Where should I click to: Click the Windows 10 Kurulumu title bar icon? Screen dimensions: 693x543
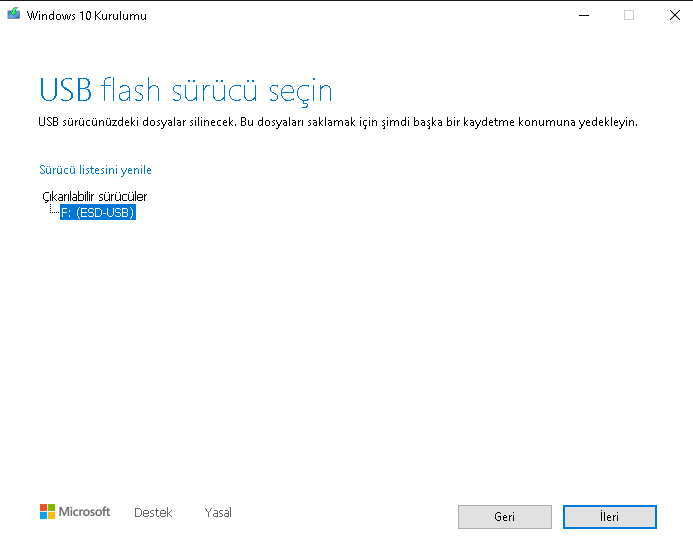(x=14, y=15)
